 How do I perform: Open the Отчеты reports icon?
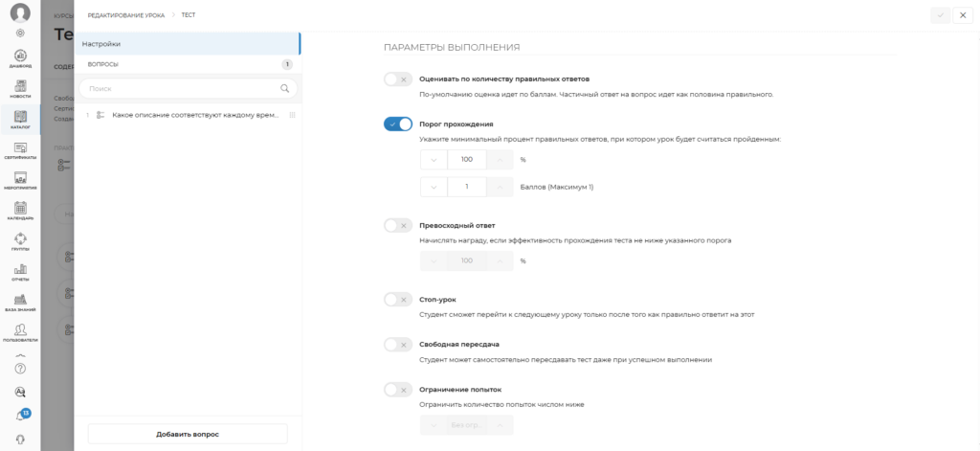[20, 270]
